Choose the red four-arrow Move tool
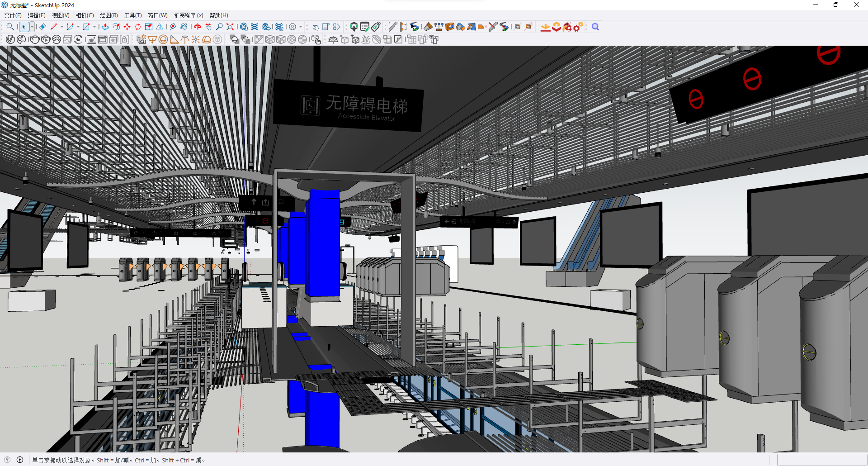868x466 pixels. tap(127, 27)
